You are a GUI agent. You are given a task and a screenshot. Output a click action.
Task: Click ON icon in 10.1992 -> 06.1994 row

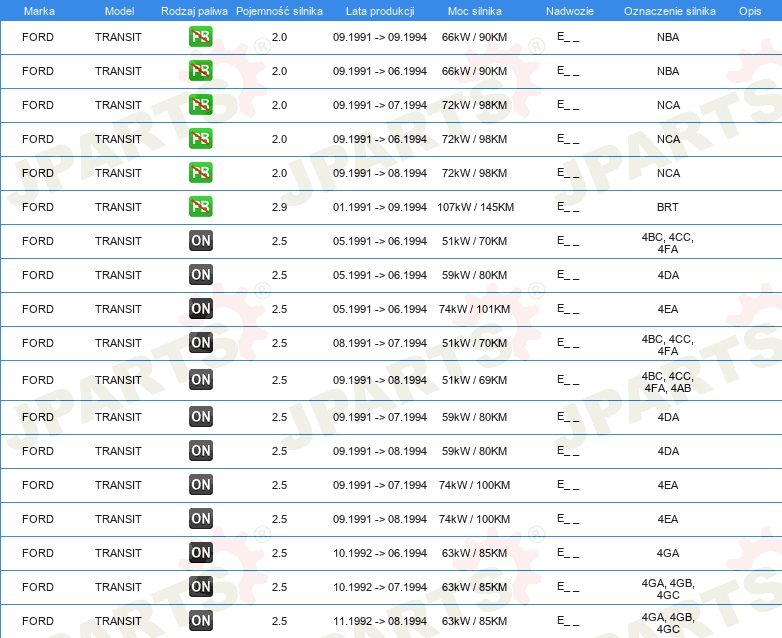point(200,552)
